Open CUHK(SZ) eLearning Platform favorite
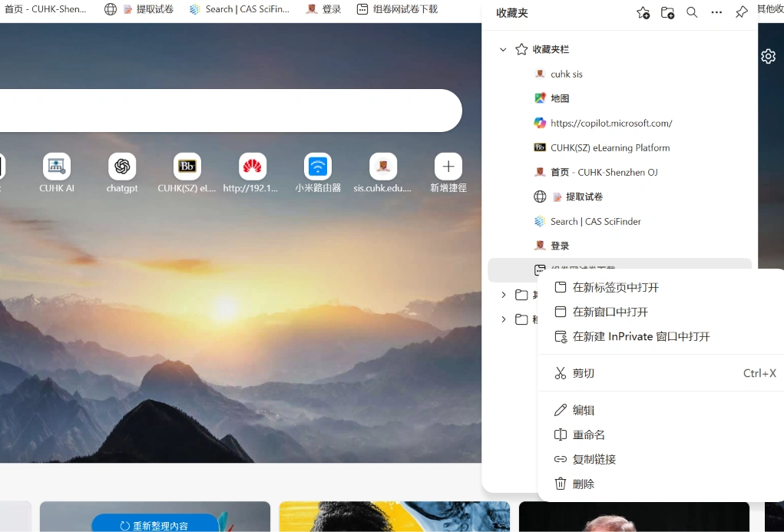784x532 pixels. point(620,147)
